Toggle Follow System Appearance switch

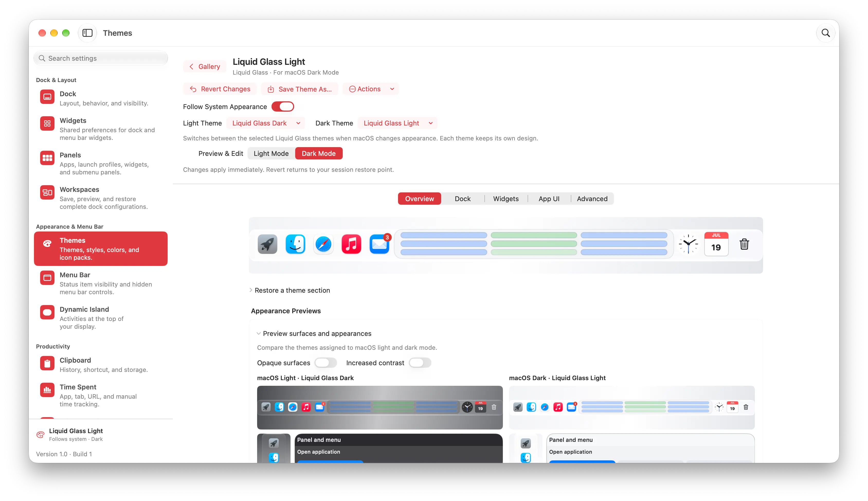coord(283,107)
